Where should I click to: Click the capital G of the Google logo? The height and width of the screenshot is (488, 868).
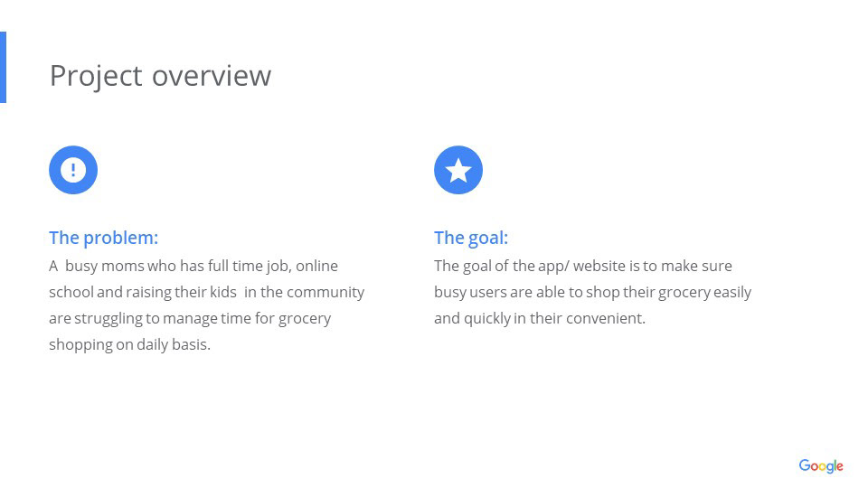[805, 465]
